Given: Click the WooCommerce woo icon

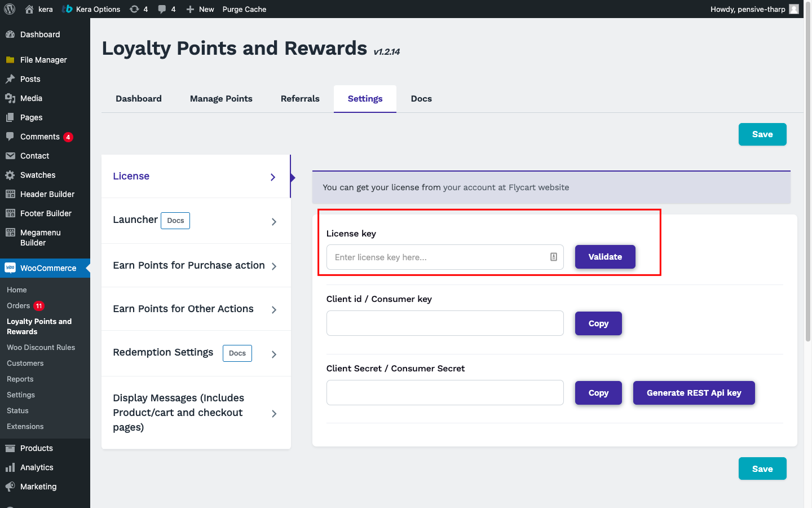Looking at the screenshot, I should pos(10,268).
